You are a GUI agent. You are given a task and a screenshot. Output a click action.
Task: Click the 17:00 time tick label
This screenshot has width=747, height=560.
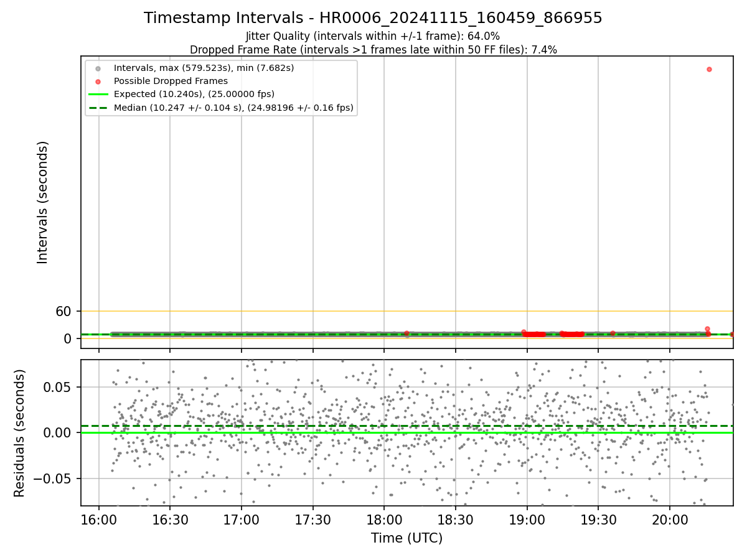coord(242,519)
